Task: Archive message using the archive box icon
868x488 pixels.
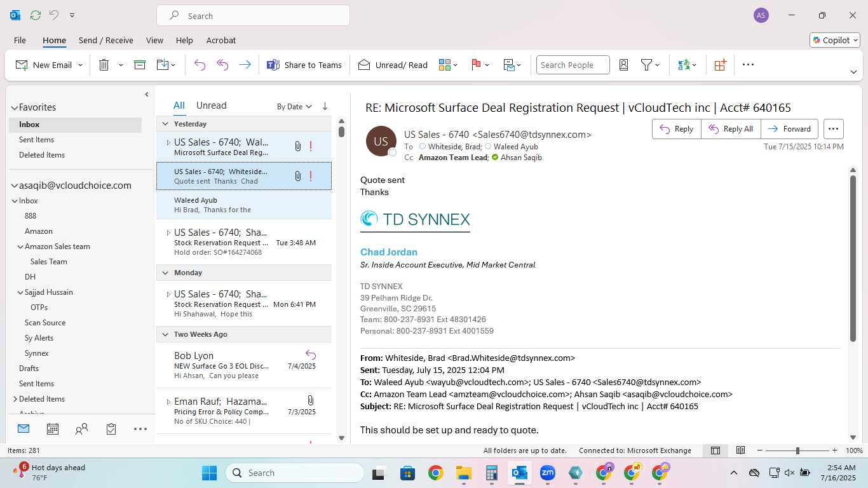Action: tap(140, 65)
